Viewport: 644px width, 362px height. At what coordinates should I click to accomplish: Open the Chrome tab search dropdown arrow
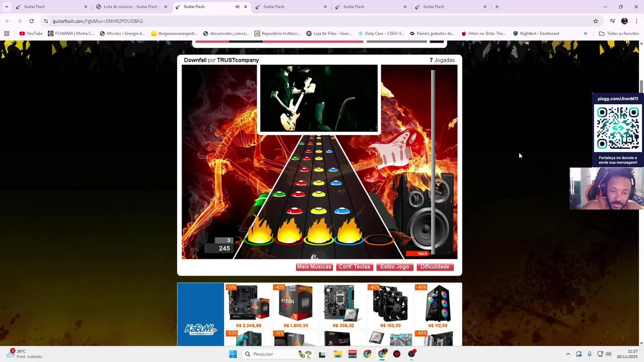pyautogui.click(x=7, y=7)
